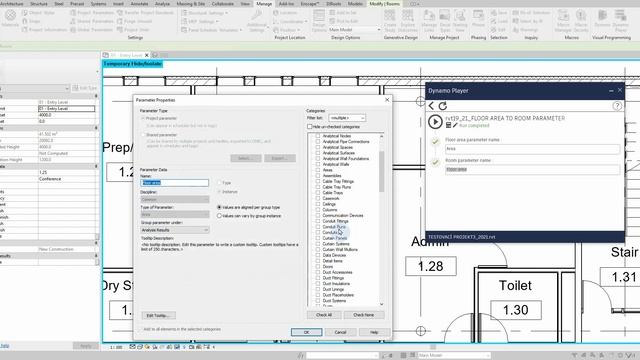The height and width of the screenshot is (360, 640).
Task: Expand Structural Settings dropdown arrow
Action: (x=227, y=13)
